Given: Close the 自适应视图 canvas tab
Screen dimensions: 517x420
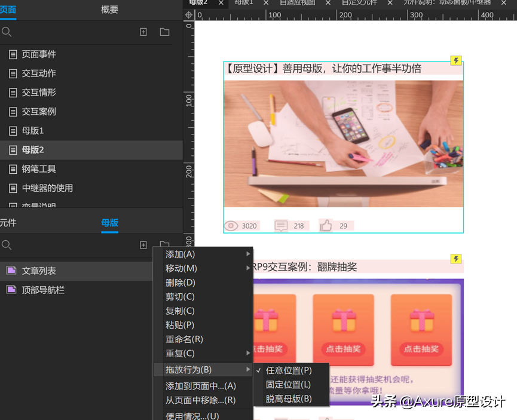Looking at the screenshot, I should (328, 3).
